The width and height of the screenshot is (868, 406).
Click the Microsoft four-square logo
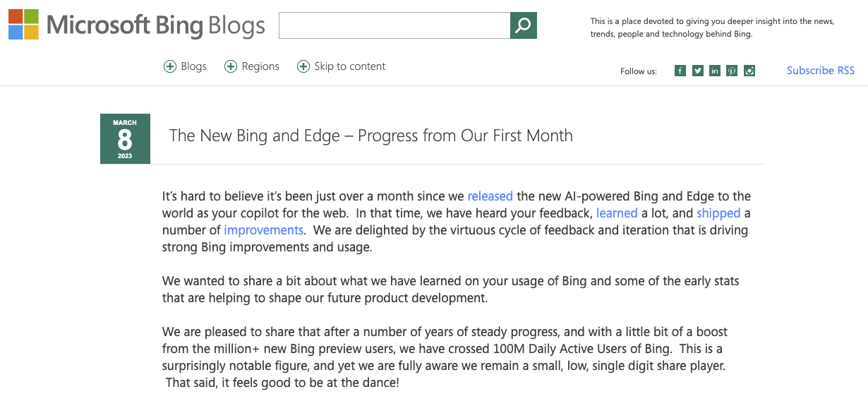23,25
